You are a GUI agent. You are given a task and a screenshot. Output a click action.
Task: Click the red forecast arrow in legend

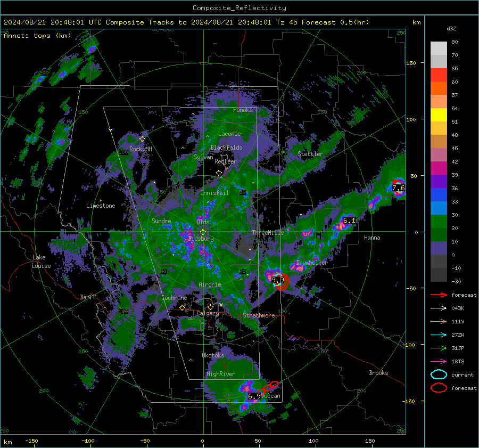[439, 295]
